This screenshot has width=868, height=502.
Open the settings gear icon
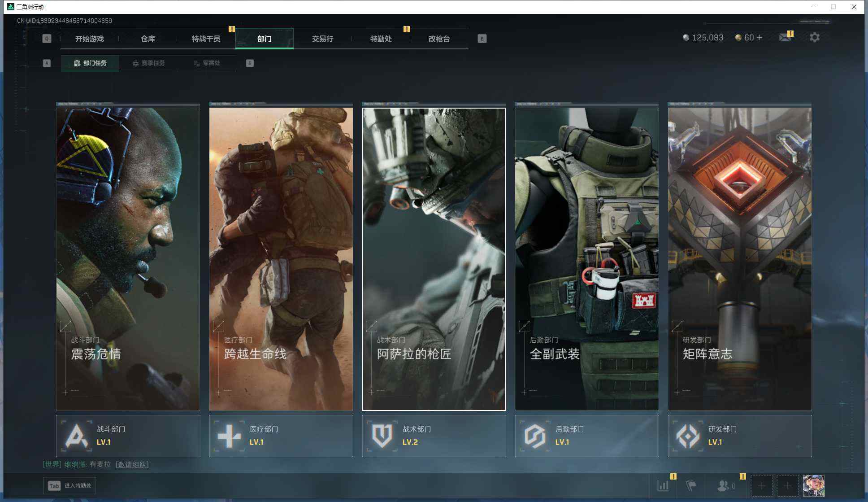814,38
